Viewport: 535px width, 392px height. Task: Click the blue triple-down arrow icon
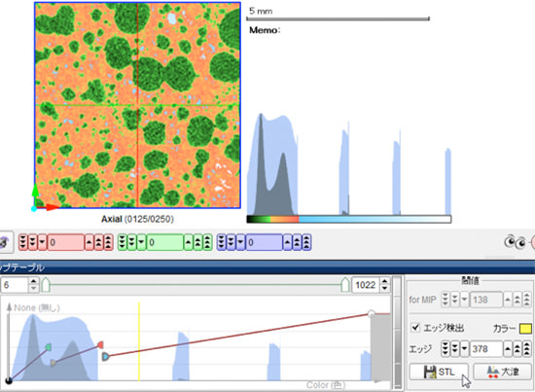(x=222, y=242)
